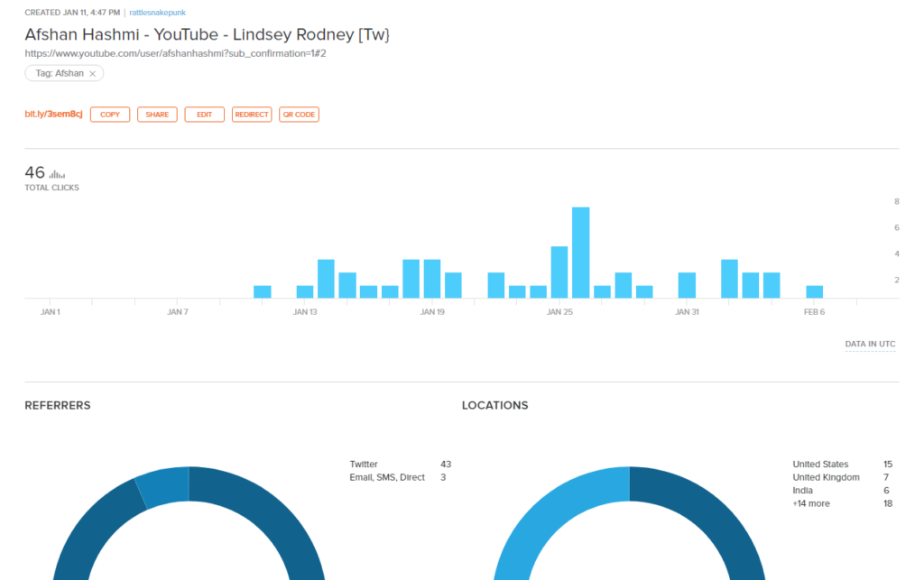Click the DATA IN UTC label
The image size is (924, 580).
tap(870, 344)
